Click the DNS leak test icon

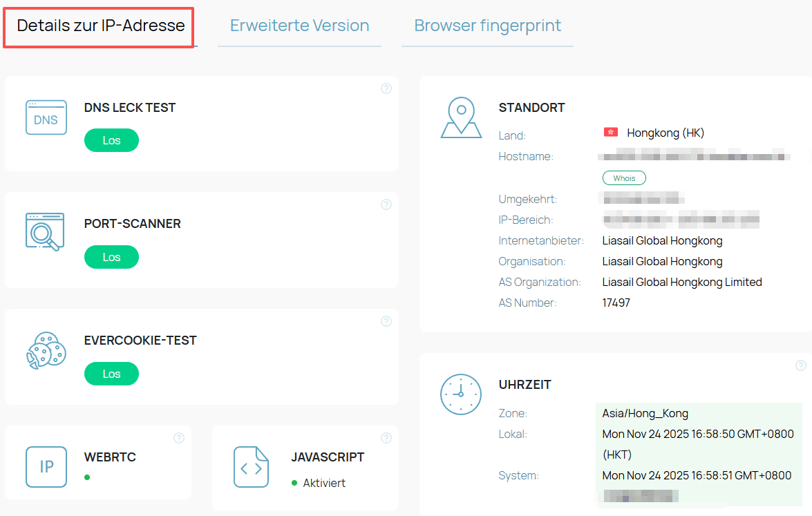click(46, 117)
